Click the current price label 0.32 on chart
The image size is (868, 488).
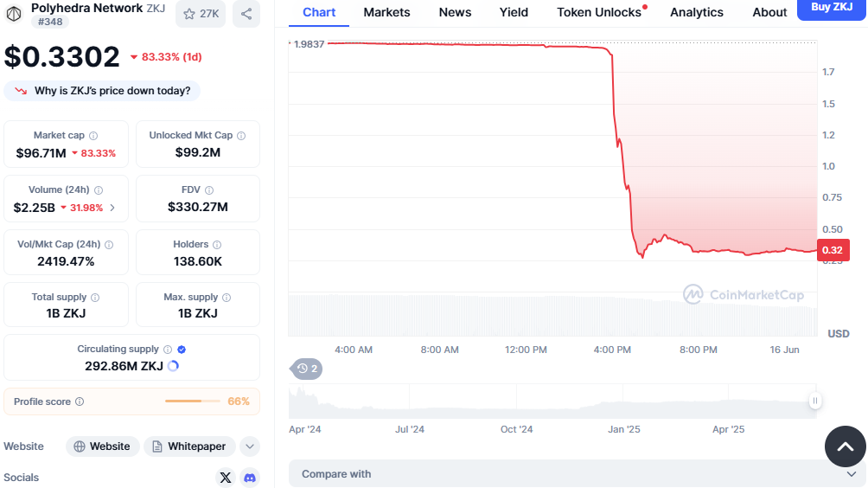(x=833, y=250)
